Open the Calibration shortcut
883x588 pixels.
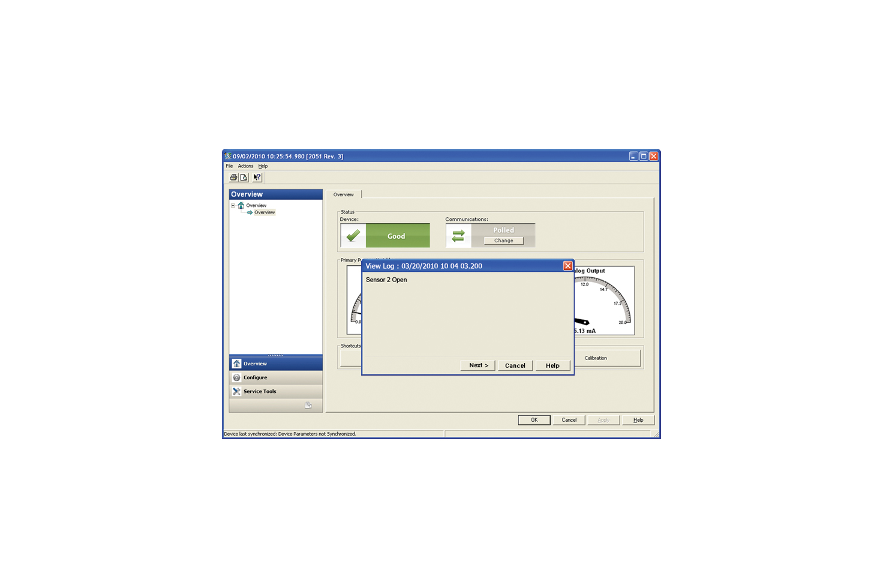click(x=608, y=358)
